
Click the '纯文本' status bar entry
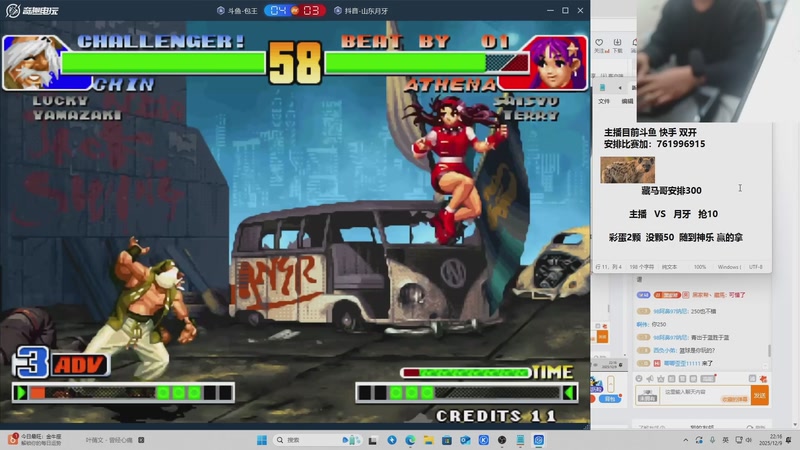tap(669, 267)
